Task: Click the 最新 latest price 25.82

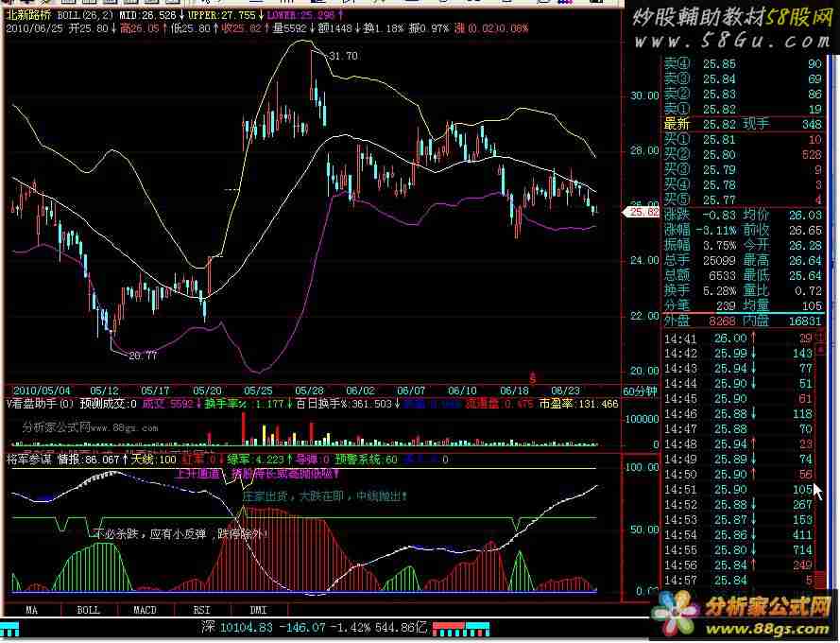Action: coord(719,125)
